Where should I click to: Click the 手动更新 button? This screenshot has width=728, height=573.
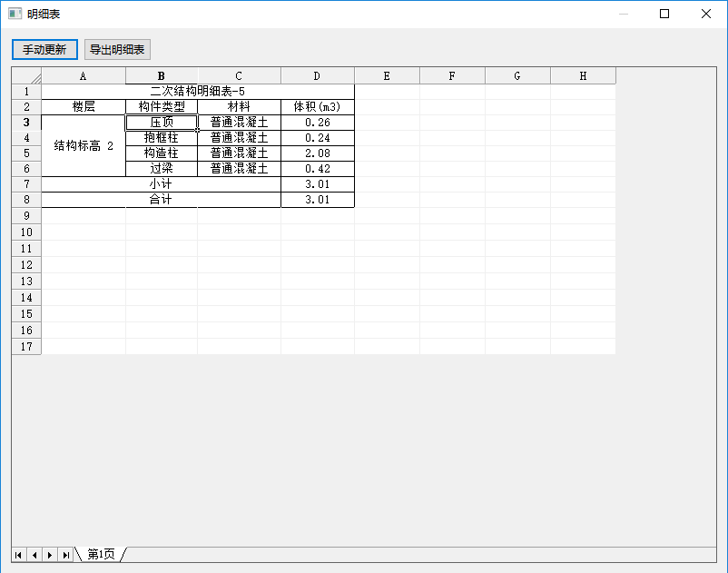point(44,49)
